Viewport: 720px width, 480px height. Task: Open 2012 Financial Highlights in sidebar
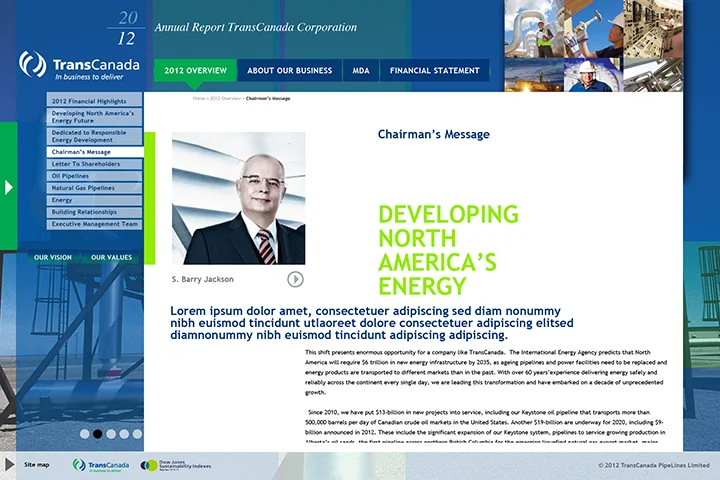coord(94,101)
